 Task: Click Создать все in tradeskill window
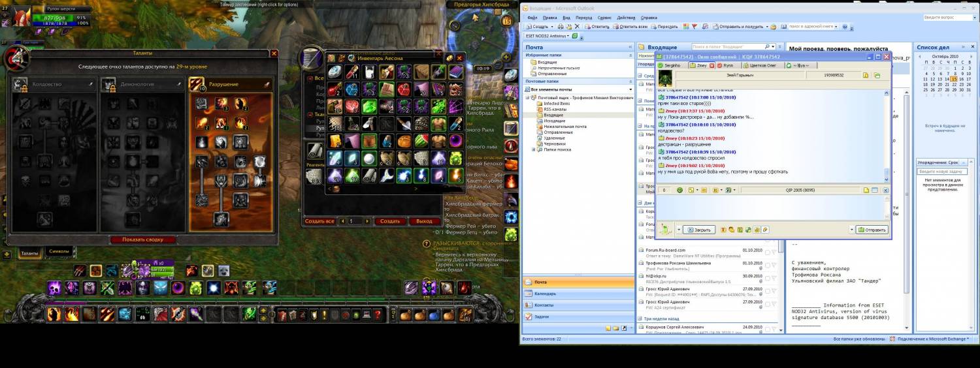[x=320, y=221]
